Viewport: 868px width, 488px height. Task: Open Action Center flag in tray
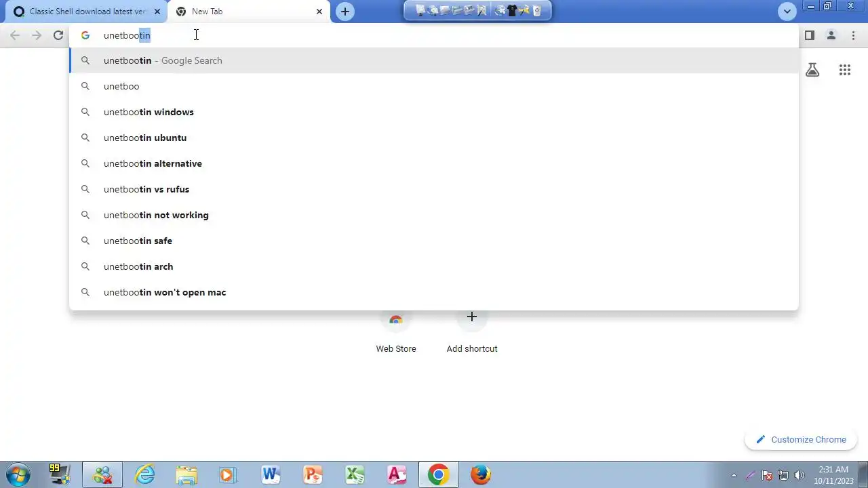pos(767,475)
